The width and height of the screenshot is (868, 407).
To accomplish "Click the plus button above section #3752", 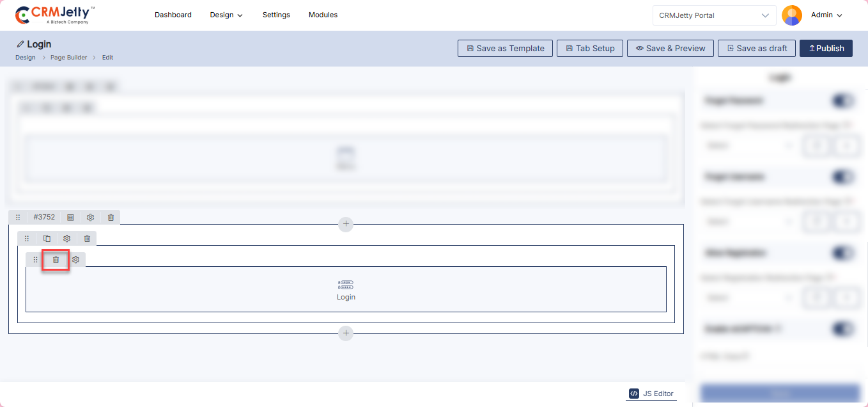I will (346, 224).
